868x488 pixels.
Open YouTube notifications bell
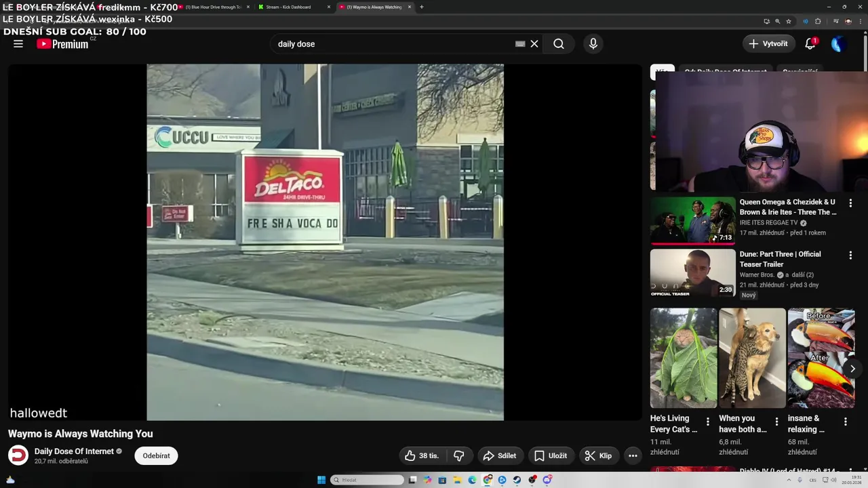tap(810, 44)
